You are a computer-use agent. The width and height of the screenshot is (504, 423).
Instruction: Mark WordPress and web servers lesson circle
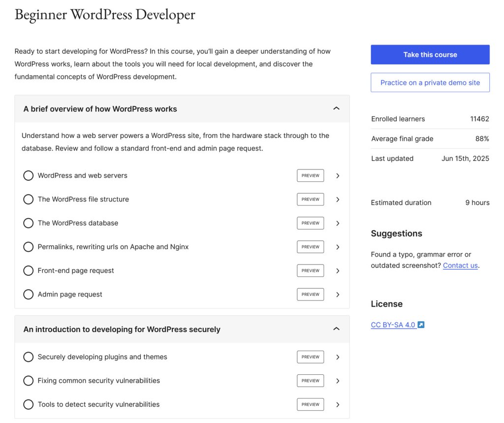(x=29, y=176)
